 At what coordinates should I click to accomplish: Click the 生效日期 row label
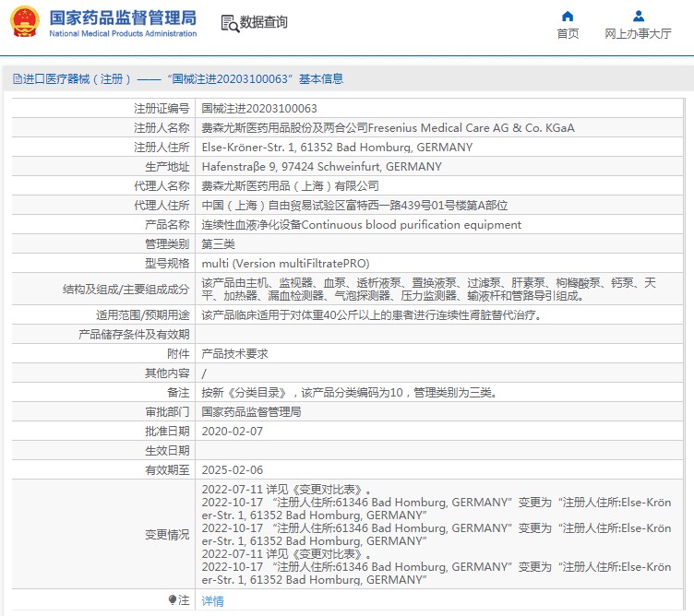[x=167, y=451]
